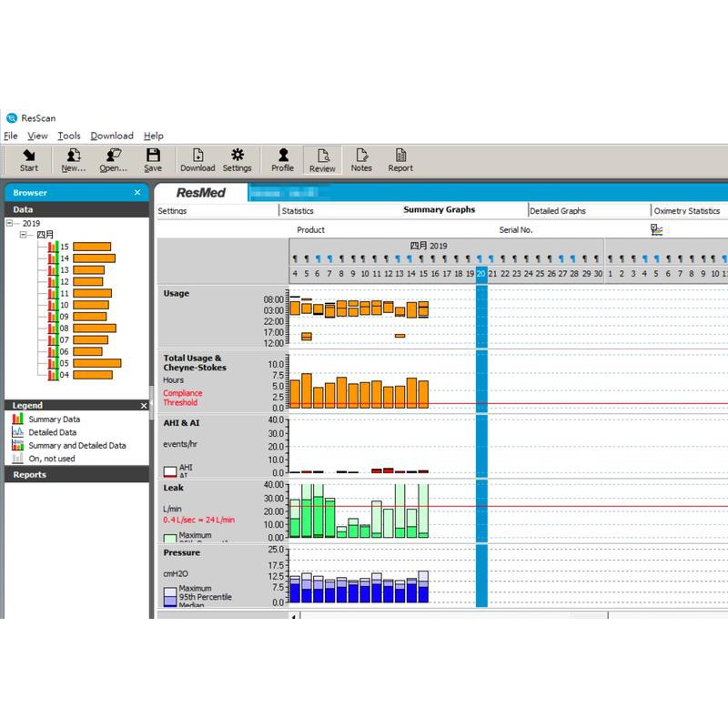Click Summary and Detailed Data legend icon
Viewport: 728px width, 728px height.
click(17, 445)
